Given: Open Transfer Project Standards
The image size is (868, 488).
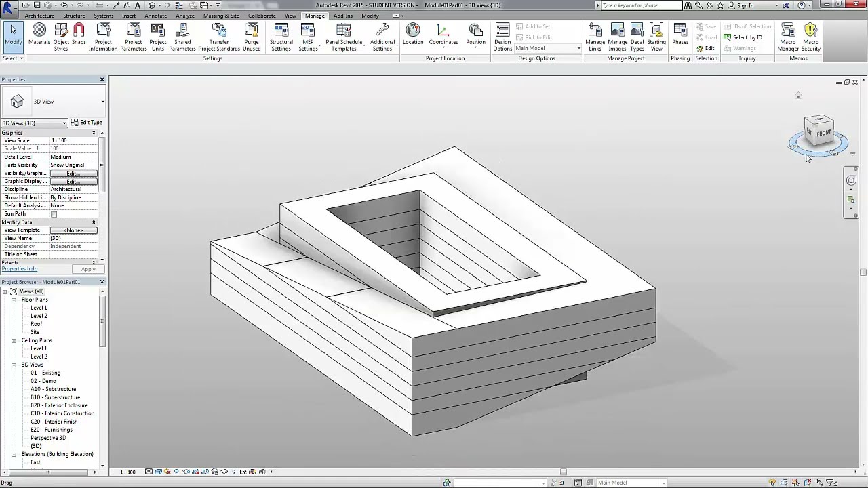Looking at the screenshot, I should click(219, 37).
